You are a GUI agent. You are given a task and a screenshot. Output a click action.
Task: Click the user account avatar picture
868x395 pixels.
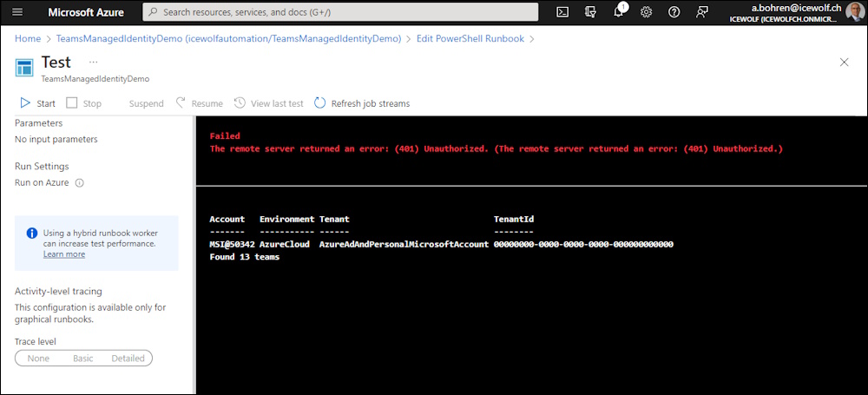(854, 12)
